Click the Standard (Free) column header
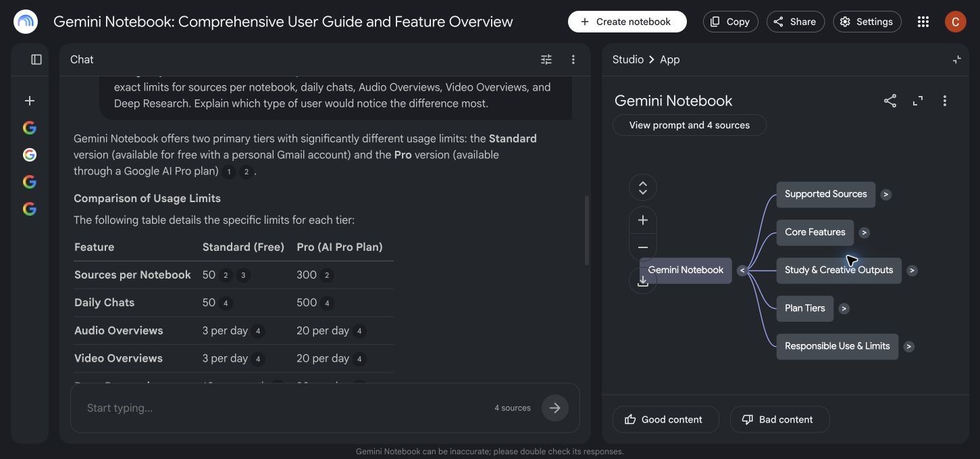The height and width of the screenshot is (459, 980). (x=243, y=247)
